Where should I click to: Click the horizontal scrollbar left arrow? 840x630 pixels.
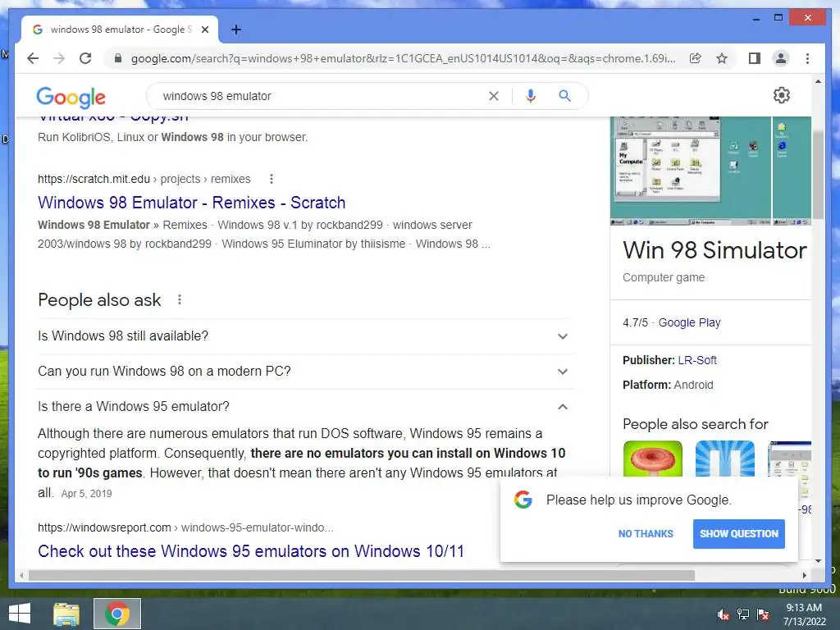pyautogui.click(x=21, y=575)
